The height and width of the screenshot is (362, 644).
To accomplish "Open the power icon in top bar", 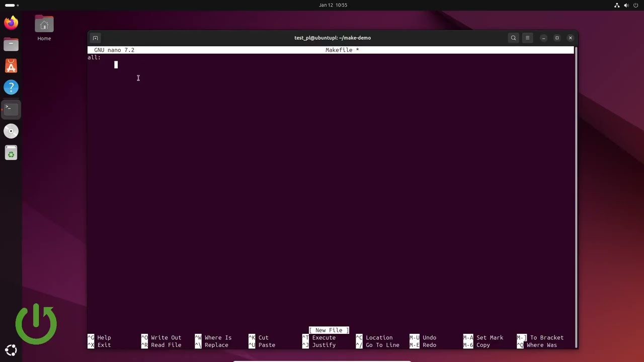I will (636, 5).
